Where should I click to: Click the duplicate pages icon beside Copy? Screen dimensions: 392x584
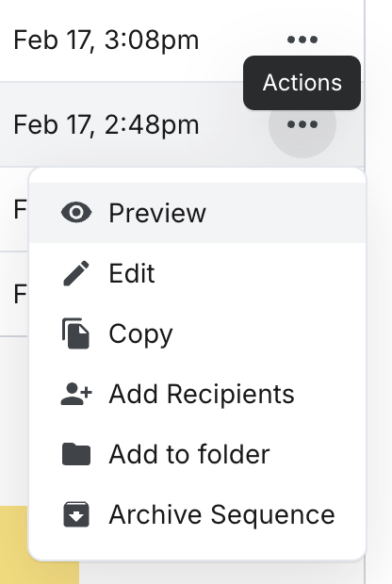(76, 333)
